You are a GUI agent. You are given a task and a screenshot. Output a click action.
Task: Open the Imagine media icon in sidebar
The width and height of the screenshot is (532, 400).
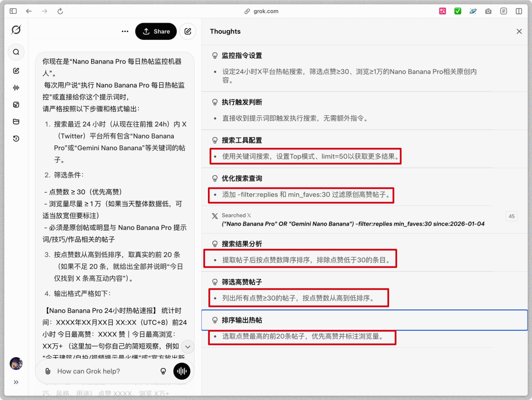tap(16, 104)
